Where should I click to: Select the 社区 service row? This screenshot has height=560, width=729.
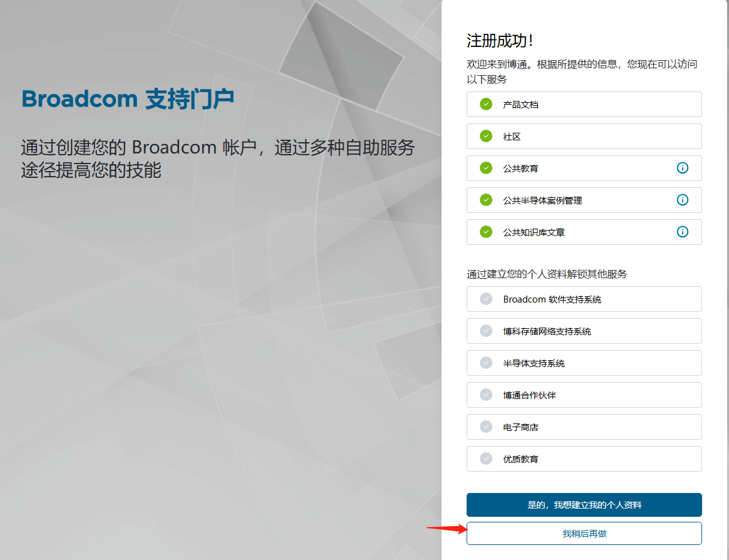584,136
